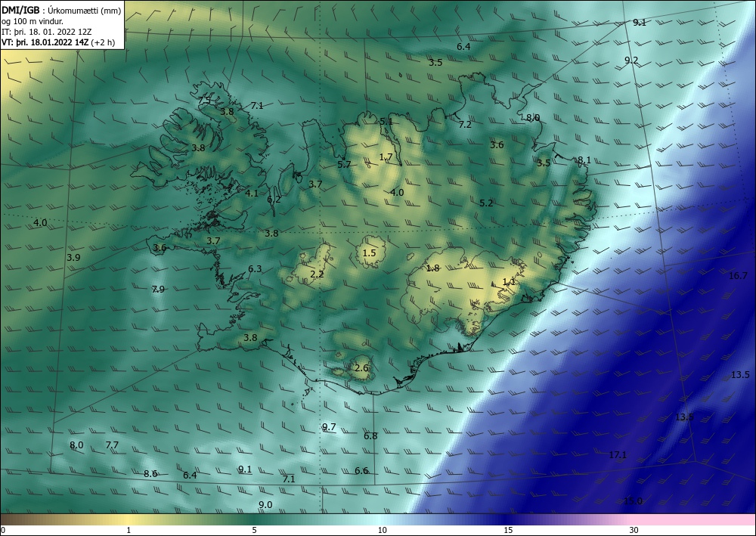Screen dimensions: 756x536
Task: Click the color scale tick label 5
Action: coord(254,530)
